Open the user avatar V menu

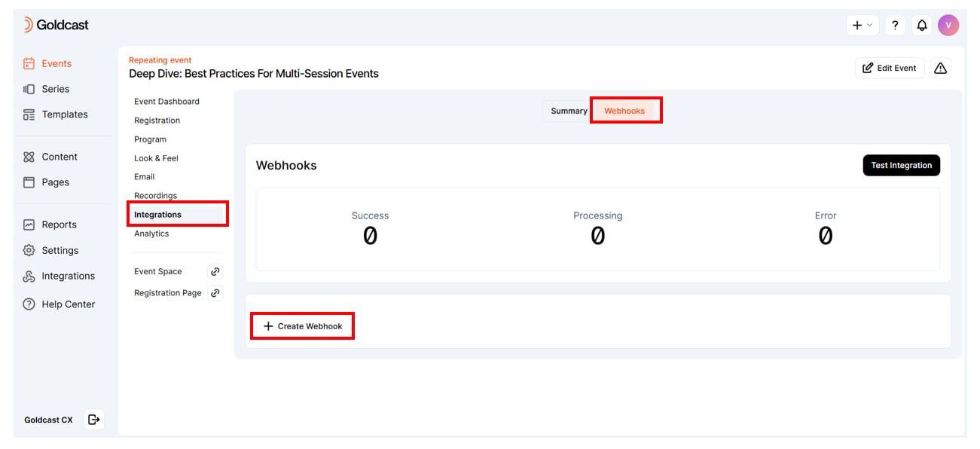[x=948, y=25]
